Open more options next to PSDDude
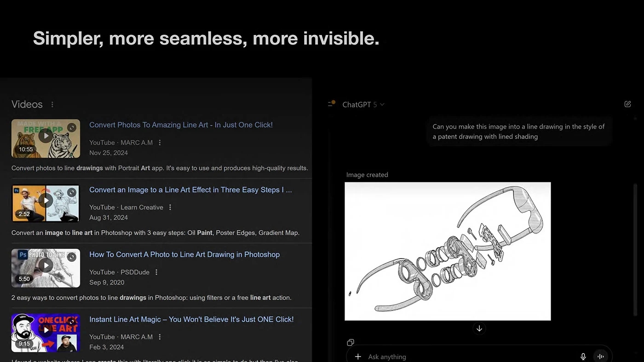This screenshot has width=644, height=362. tap(156, 272)
